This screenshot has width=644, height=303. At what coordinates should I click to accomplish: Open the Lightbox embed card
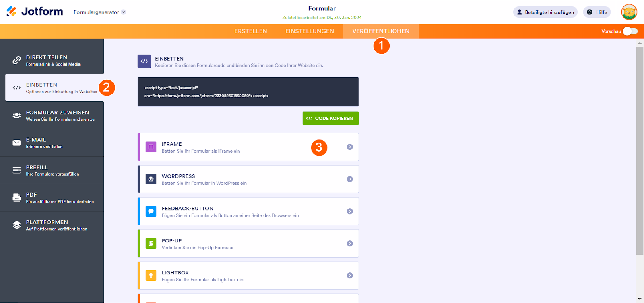248,276
